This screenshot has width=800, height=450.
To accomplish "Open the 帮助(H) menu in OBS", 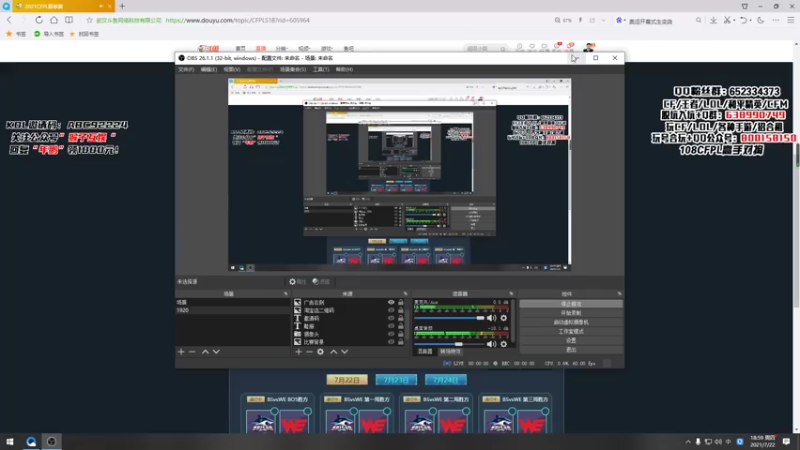I will point(344,69).
